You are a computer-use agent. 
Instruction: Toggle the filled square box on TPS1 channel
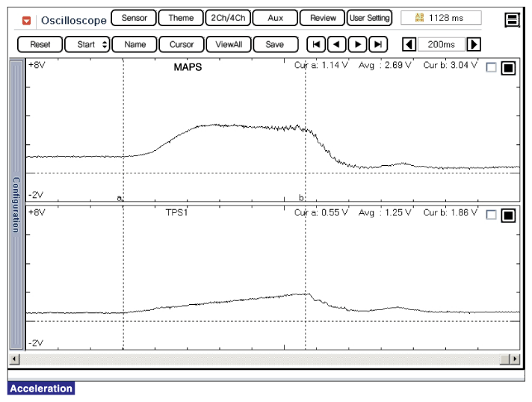point(508,215)
